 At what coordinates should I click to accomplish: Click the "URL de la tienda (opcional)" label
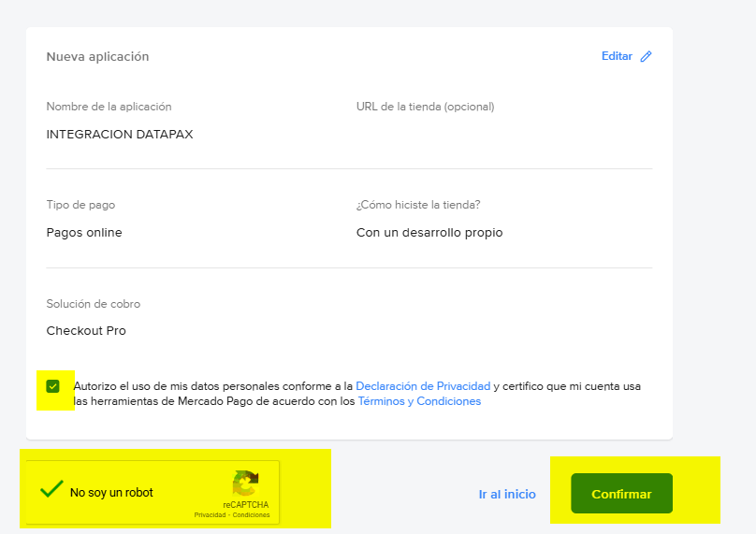[425, 107]
